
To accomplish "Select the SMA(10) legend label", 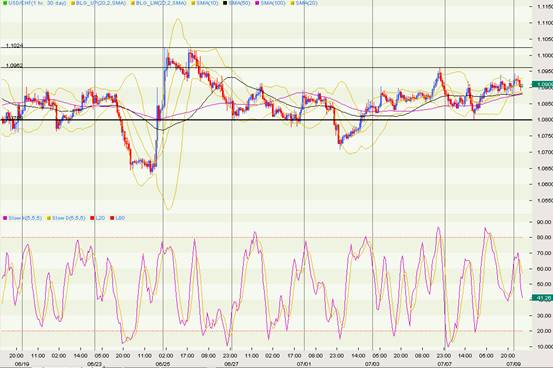I will pos(207,3).
